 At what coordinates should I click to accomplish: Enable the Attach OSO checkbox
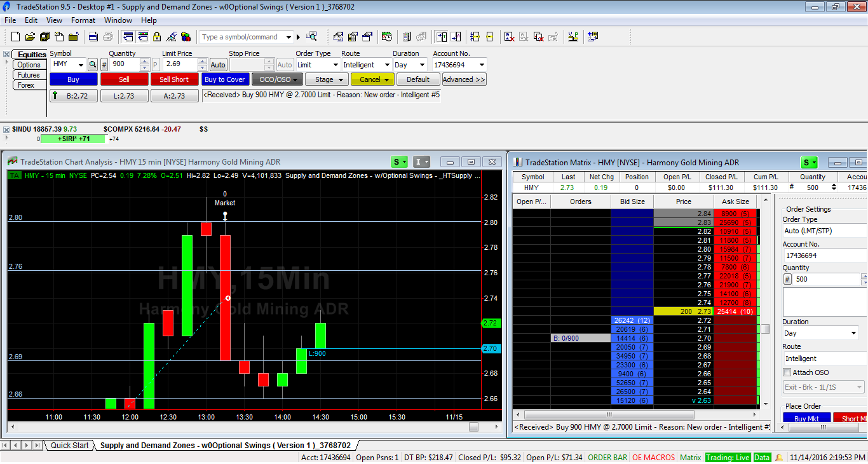coord(787,372)
